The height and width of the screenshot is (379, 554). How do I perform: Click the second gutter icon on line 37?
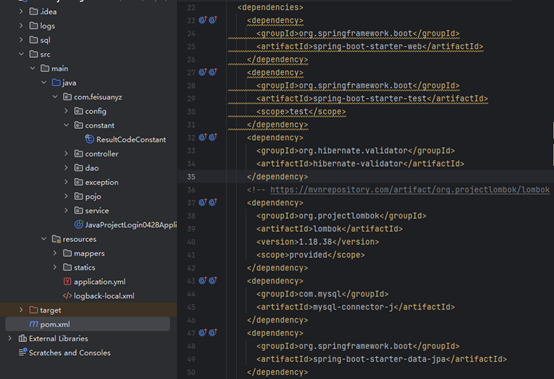(x=213, y=202)
